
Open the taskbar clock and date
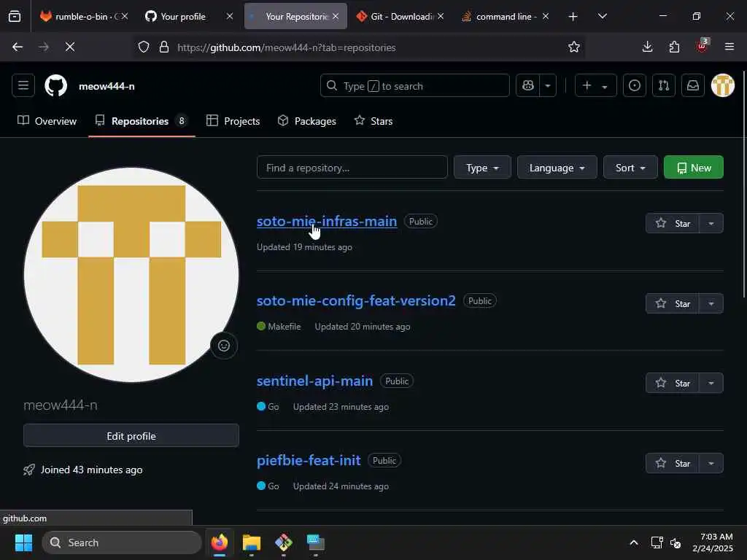712,542
